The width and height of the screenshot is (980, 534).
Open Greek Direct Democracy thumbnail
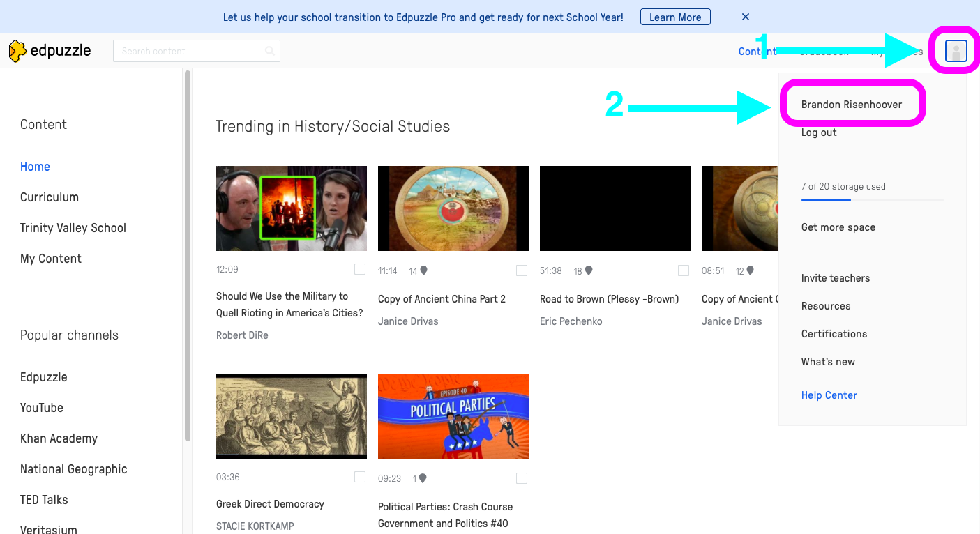(x=292, y=416)
